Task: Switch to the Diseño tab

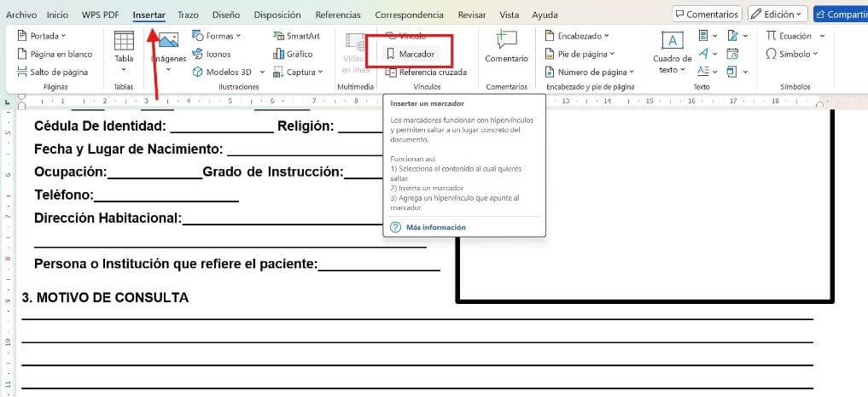Action: tap(226, 15)
